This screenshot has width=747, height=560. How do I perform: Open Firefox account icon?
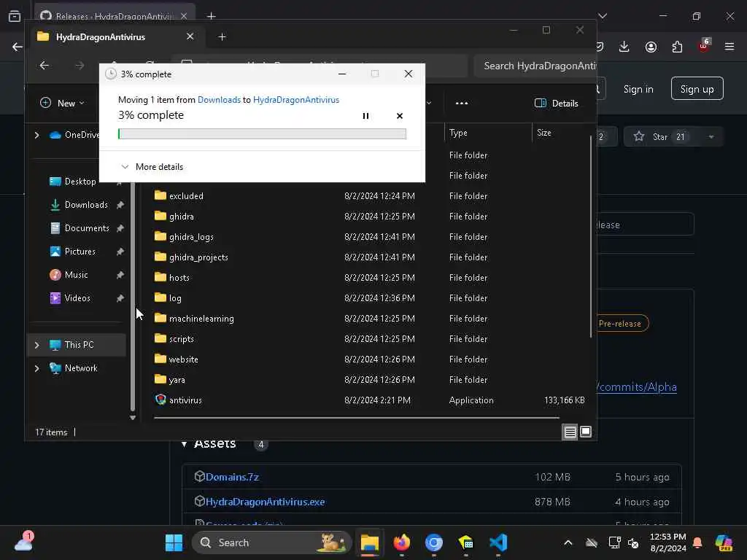point(651,46)
